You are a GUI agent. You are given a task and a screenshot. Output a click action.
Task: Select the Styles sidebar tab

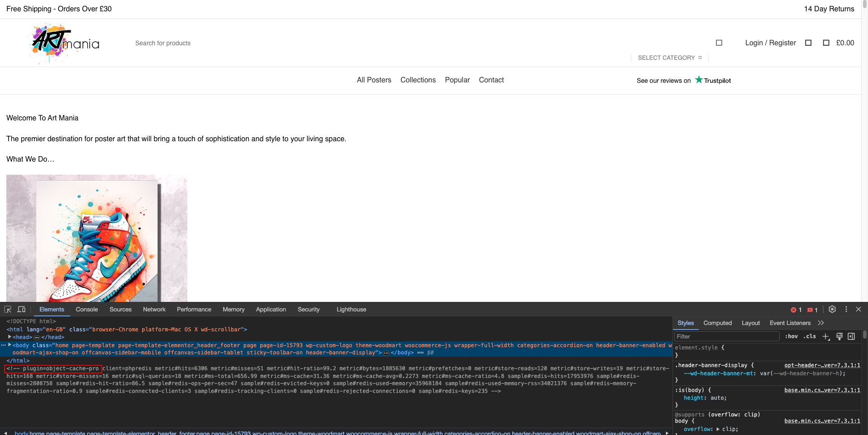686,323
